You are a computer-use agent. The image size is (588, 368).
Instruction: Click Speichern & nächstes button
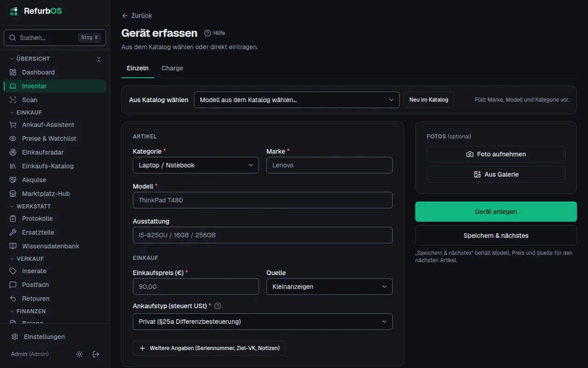(x=496, y=236)
